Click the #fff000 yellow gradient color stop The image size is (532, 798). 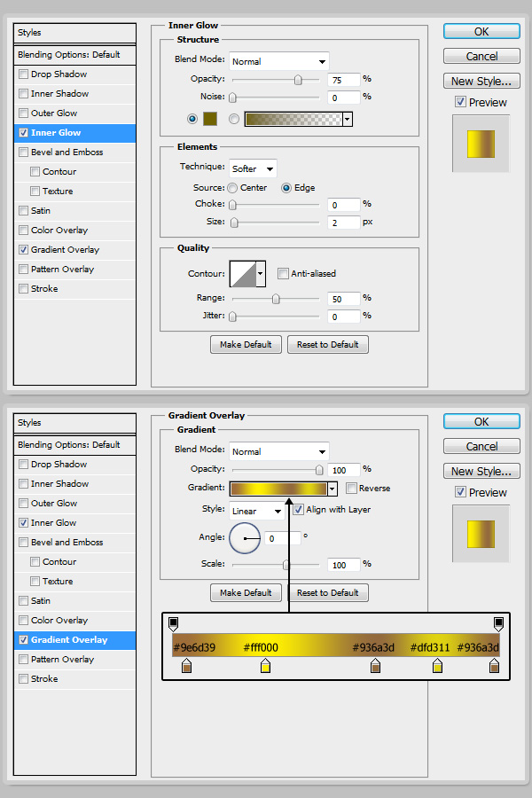(x=265, y=666)
